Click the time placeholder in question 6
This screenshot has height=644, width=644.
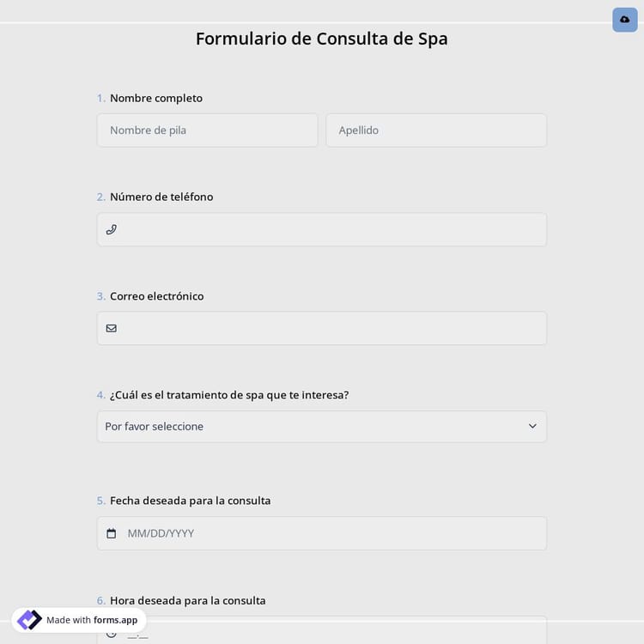tap(137, 635)
